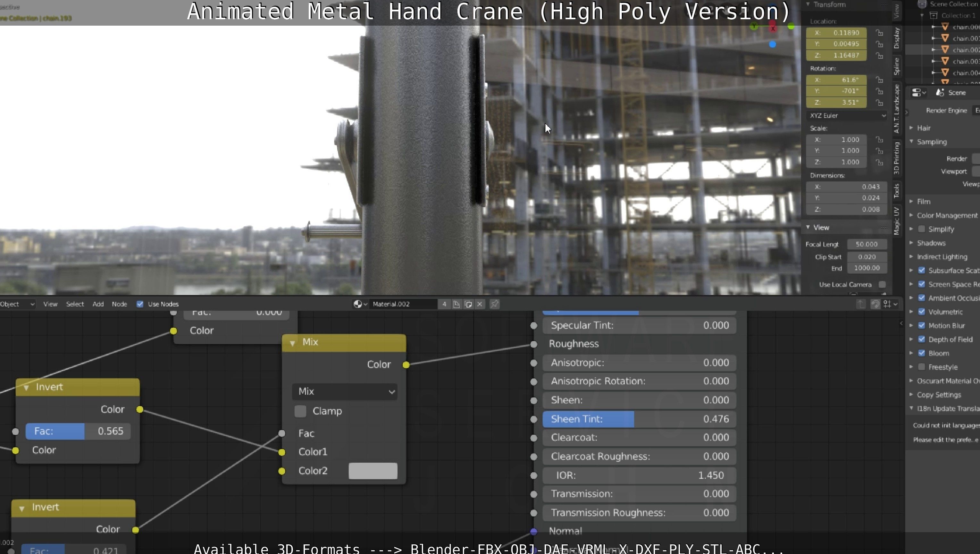Collapse the Sampling panel
This screenshot has width=980, height=554.
coord(911,141)
